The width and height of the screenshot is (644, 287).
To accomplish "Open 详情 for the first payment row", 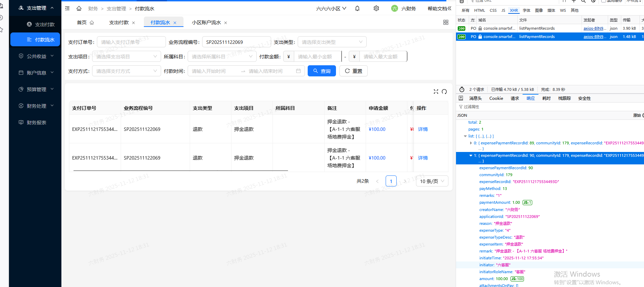I will (423, 129).
